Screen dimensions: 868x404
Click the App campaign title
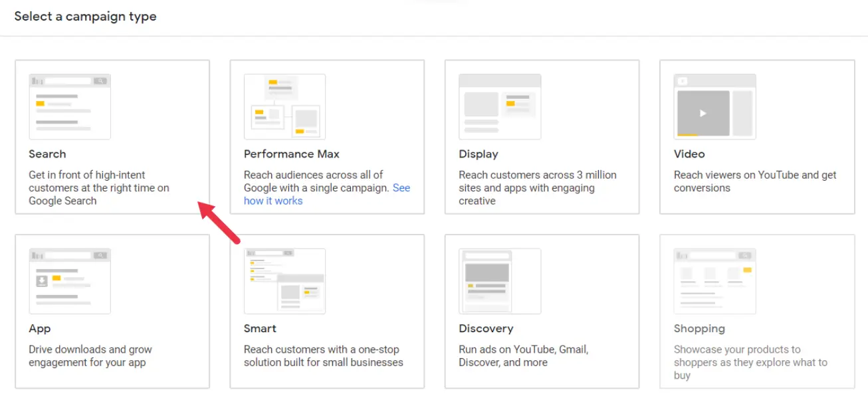point(40,329)
